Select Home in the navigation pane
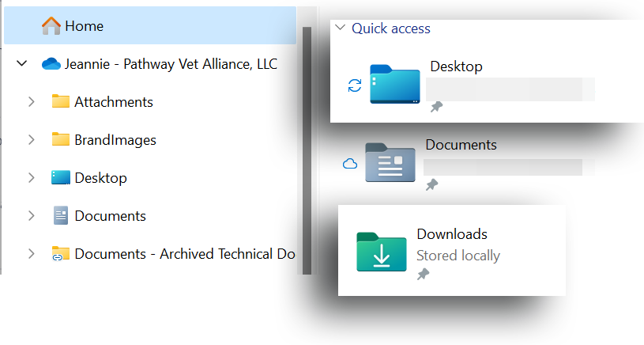644x345 pixels. [85, 26]
